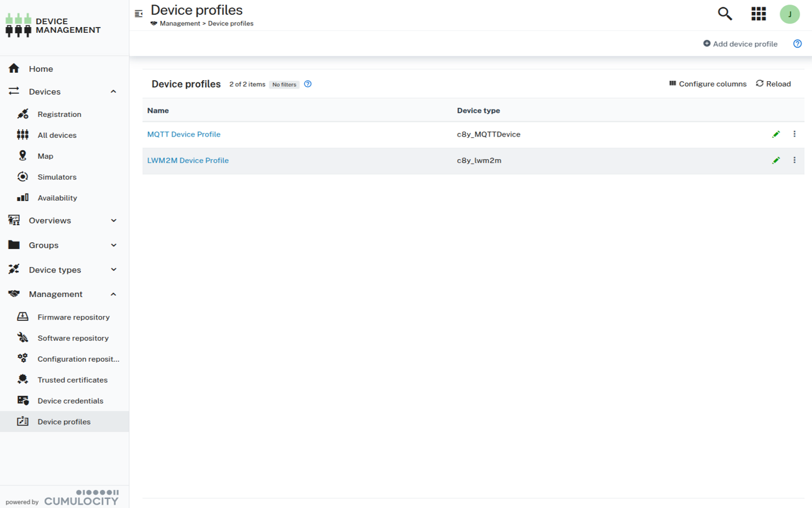
Task: Click Reload to refresh the profiles list
Action: coord(773,84)
